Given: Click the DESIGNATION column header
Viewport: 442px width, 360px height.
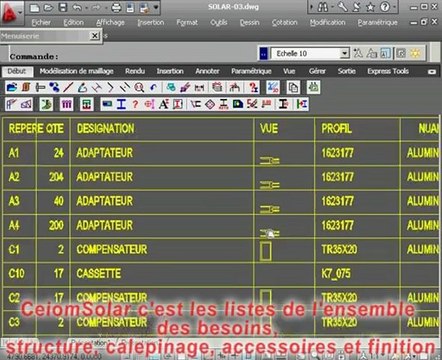Looking at the screenshot, I should point(106,129).
